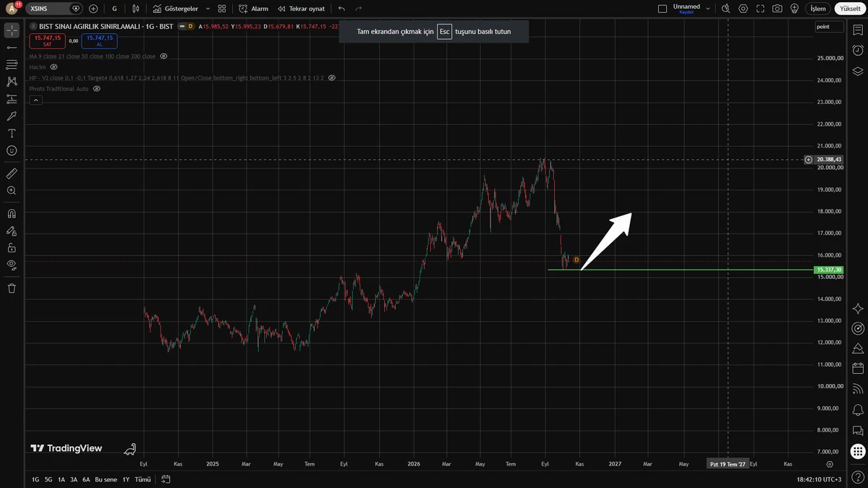
Task: Open the Göstergeler indicators menu
Action: tap(176, 9)
